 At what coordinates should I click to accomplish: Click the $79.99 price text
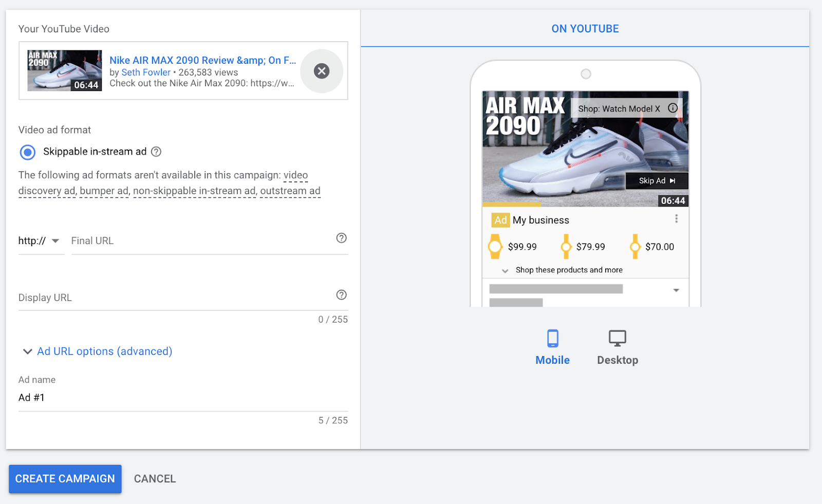591,247
